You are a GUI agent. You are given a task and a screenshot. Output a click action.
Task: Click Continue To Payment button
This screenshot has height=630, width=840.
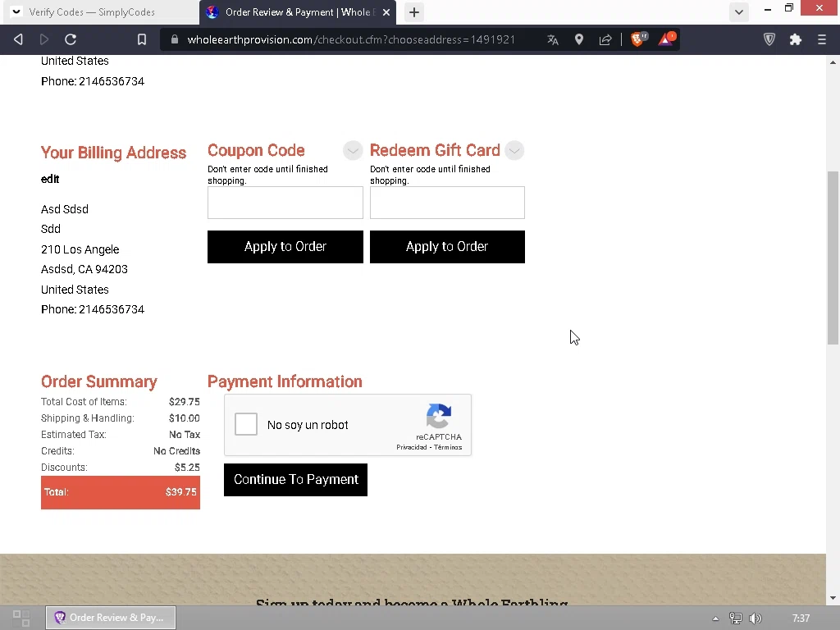click(295, 479)
